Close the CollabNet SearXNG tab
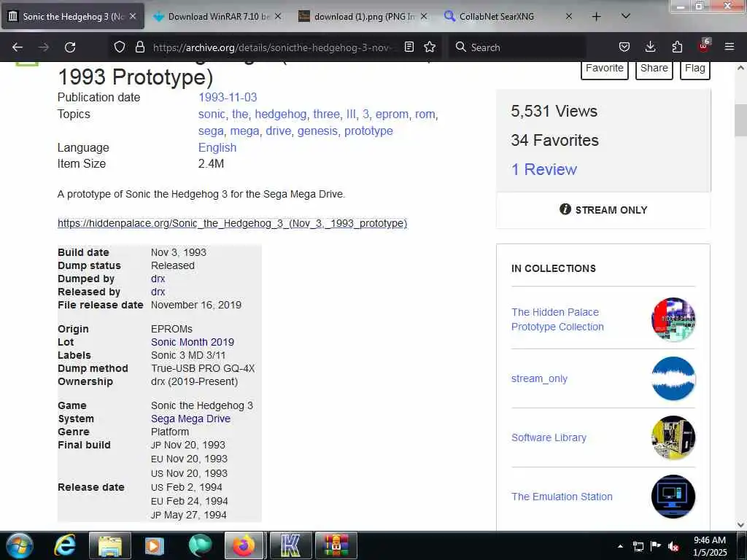Screen dimensions: 747x560 click(569, 16)
